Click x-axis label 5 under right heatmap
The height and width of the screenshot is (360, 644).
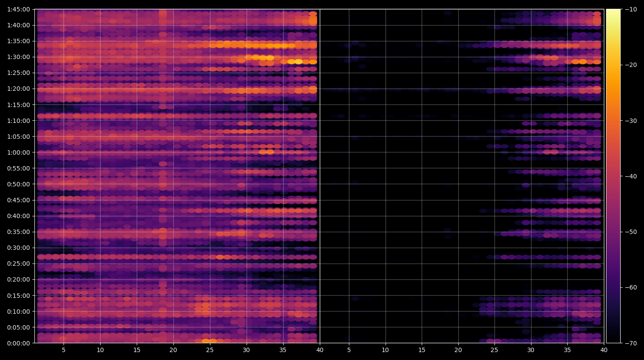click(x=349, y=350)
